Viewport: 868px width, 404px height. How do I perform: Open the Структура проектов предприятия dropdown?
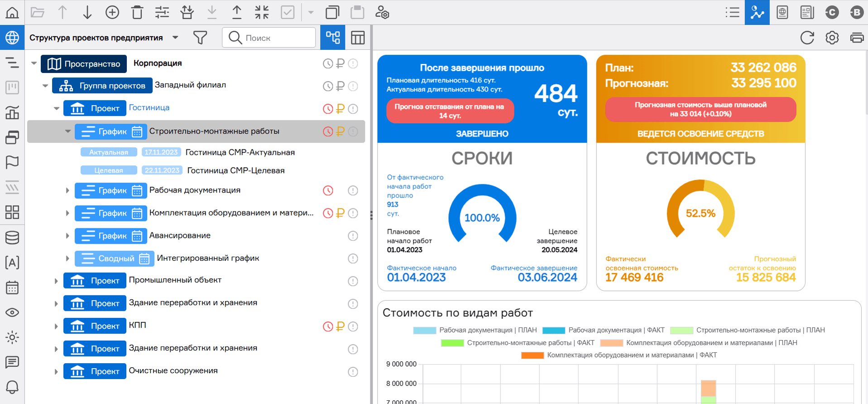175,38
